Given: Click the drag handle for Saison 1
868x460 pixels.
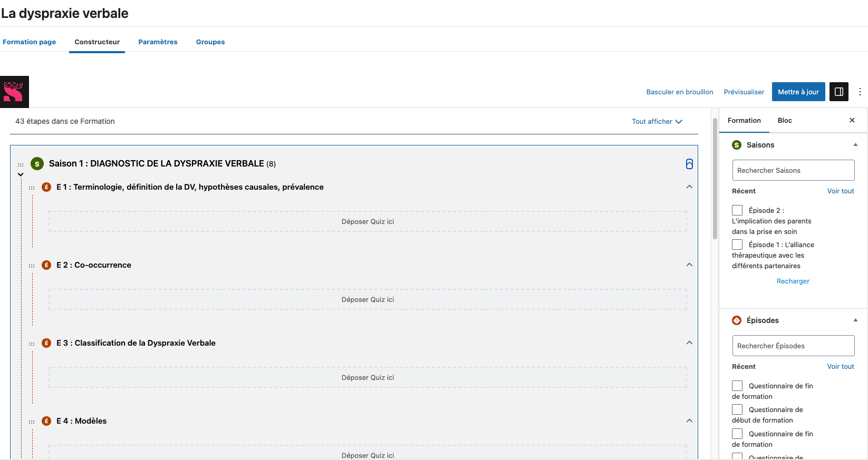Looking at the screenshot, I should point(21,164).
